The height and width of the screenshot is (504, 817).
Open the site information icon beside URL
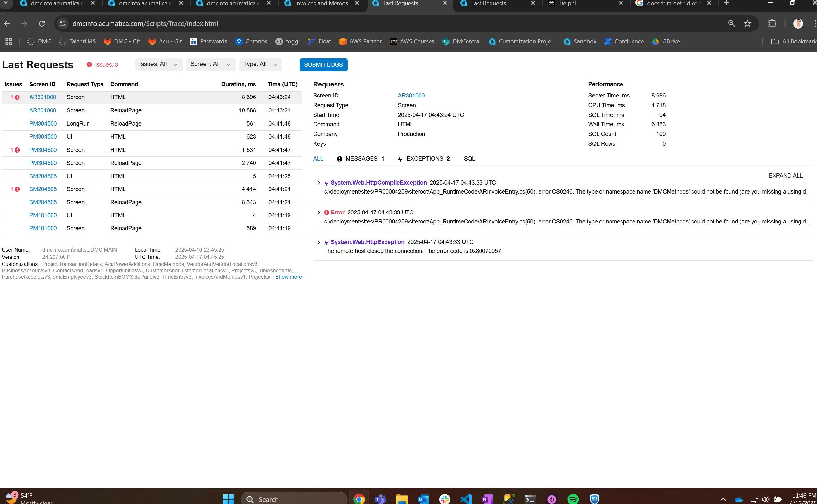[62, 24]
